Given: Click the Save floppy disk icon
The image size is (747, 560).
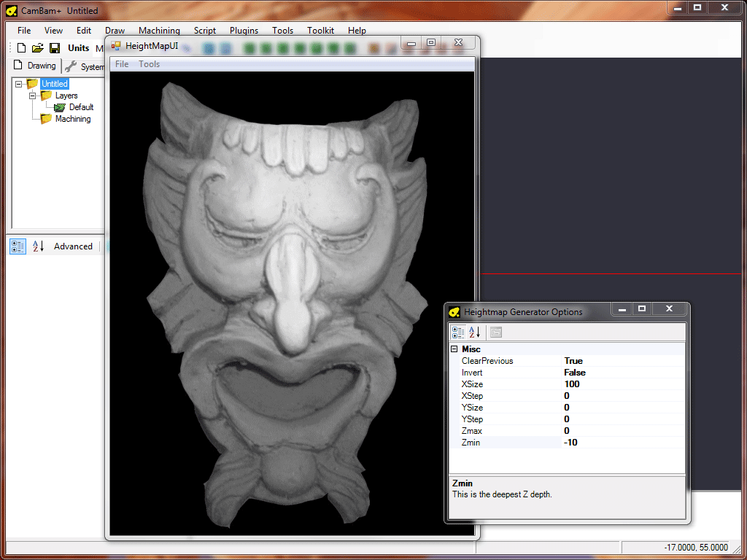Looking at the screenshot, I should pos(55,48).
